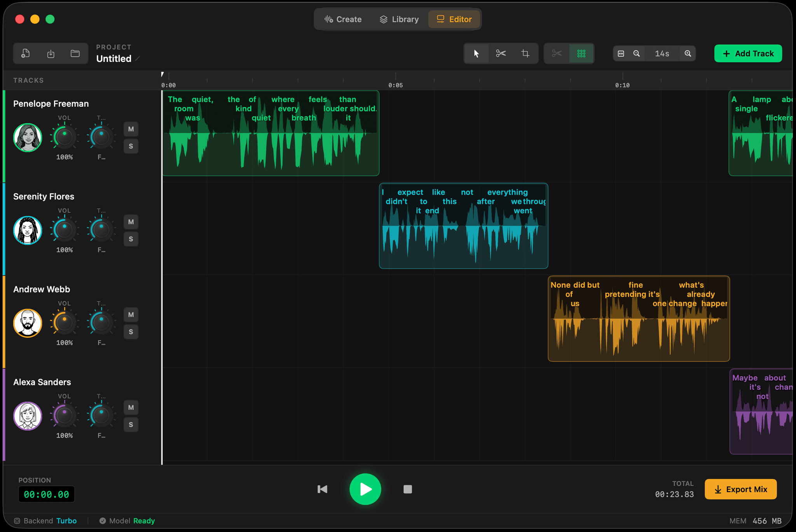Select the arrow selection tool
Image resolution: width=796 pixels, height=532 pixels.
(x=476, y=53)
